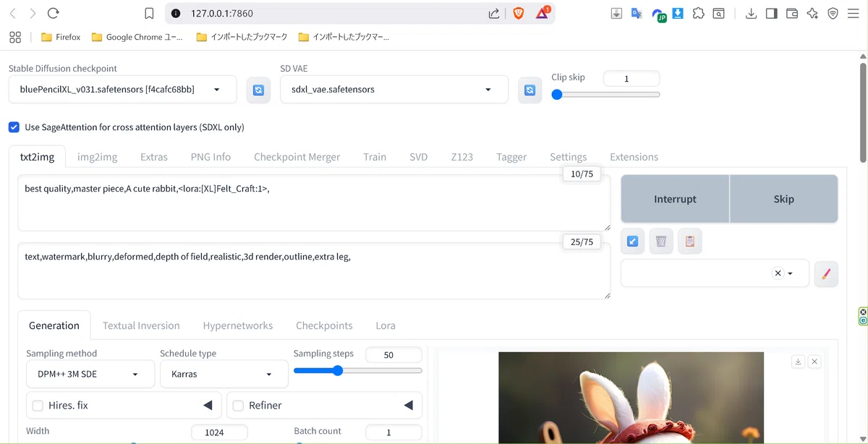
Task: Open the Settings tab
Action: (568, 157)
